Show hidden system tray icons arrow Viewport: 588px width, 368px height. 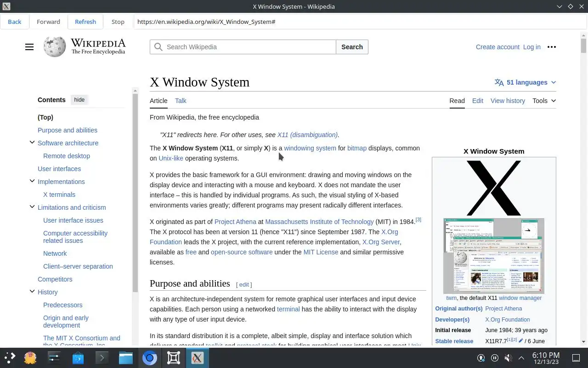[521, 357]
